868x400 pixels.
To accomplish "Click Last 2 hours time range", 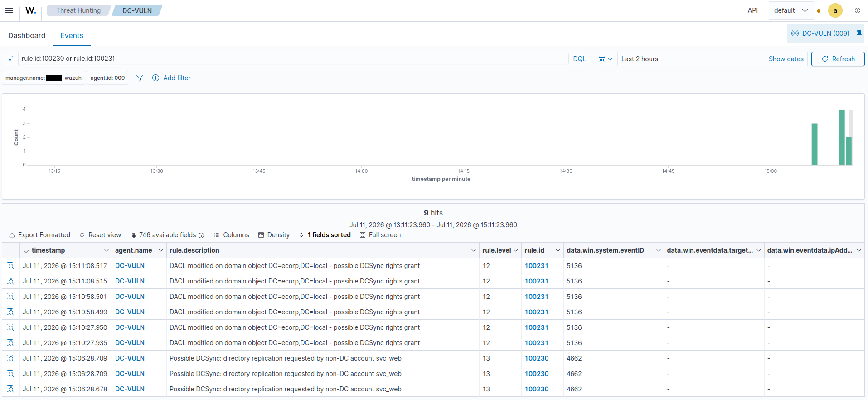I will pos(640,59).
